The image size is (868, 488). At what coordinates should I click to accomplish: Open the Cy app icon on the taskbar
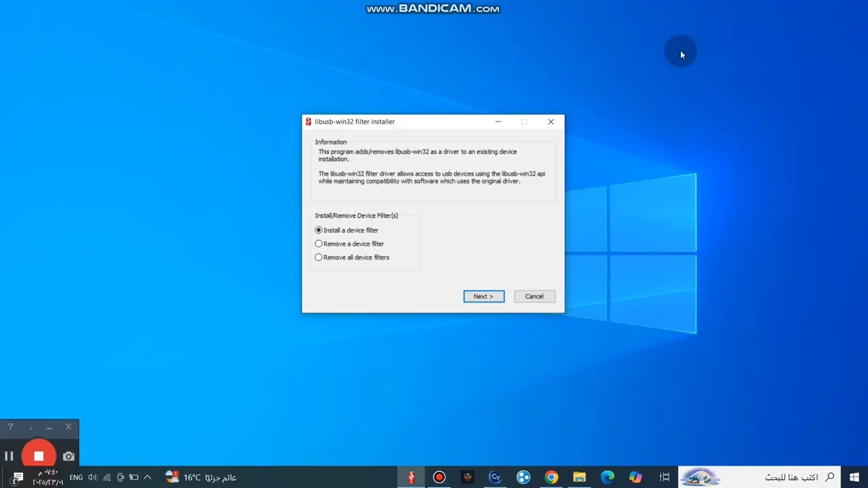point(495,477)
